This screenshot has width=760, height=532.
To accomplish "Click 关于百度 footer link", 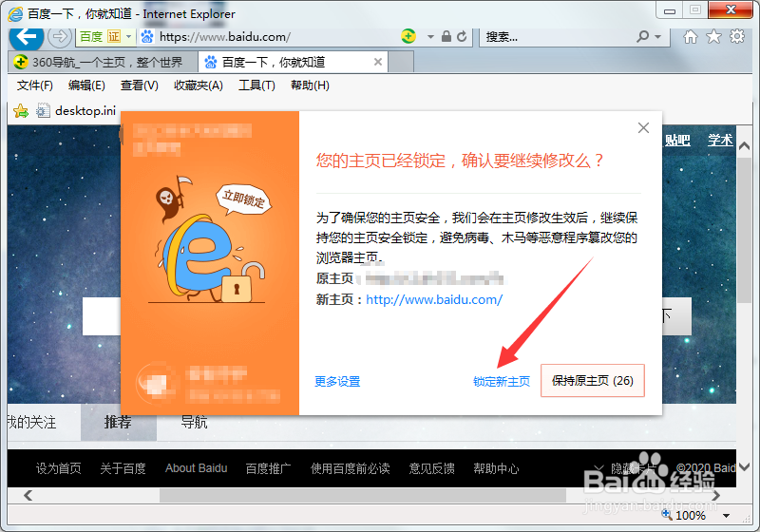I will point(123,468).
